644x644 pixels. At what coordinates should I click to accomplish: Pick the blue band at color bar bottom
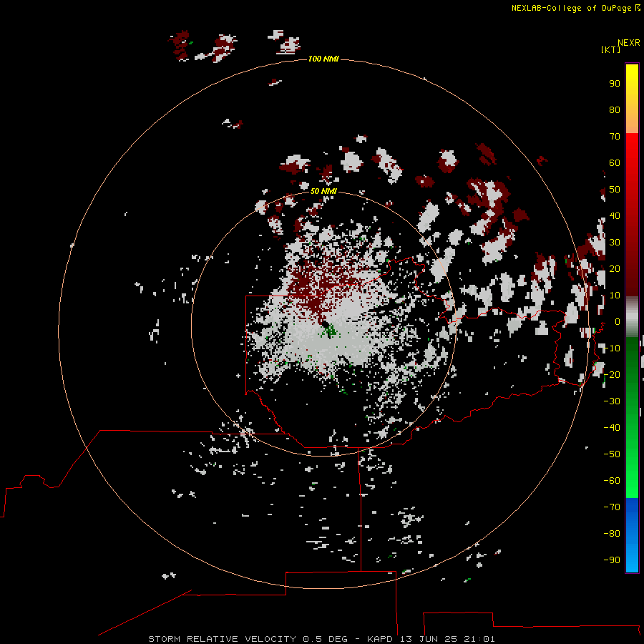(x=632, y=535)
